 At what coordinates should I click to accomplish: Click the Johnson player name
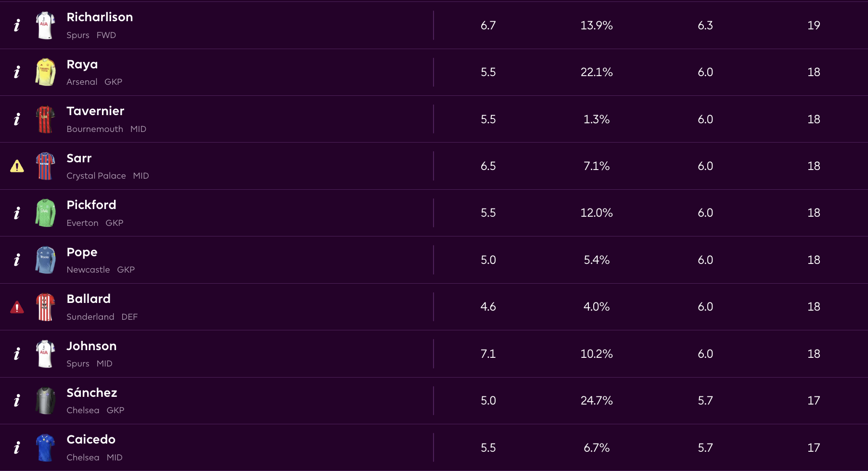91,346
